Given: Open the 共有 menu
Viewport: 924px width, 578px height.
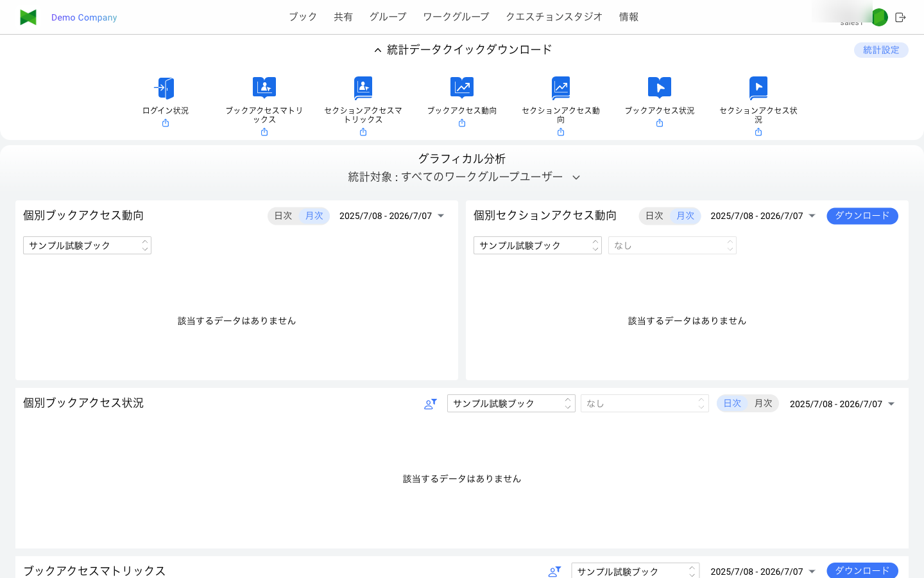Looking at the screenshot, I should [x=343, y=17].
